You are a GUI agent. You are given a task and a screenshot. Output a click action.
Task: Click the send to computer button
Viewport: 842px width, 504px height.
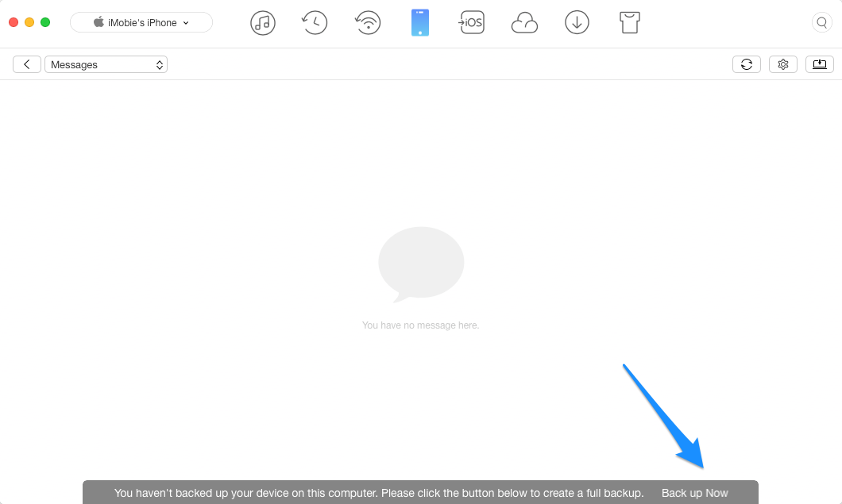point(820,64)
